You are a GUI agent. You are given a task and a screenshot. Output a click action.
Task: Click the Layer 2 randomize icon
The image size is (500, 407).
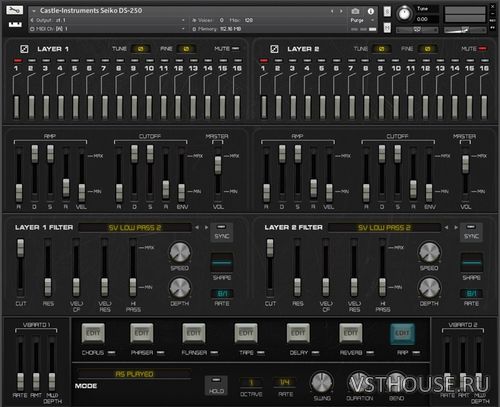(274, 49)
